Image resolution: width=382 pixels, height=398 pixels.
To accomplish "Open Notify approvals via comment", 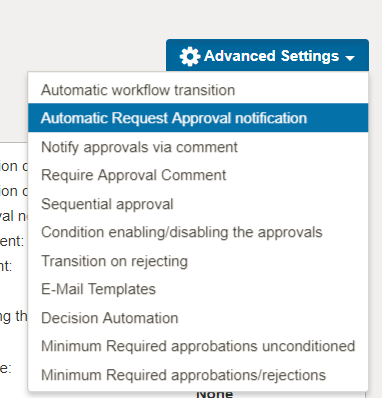I will (198, 147).
